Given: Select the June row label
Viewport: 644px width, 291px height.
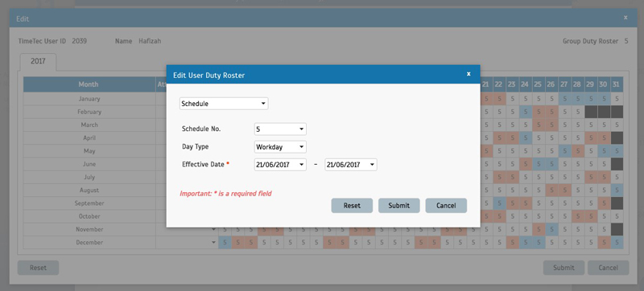Looking at the screenshot, I should tap(89, 164).
